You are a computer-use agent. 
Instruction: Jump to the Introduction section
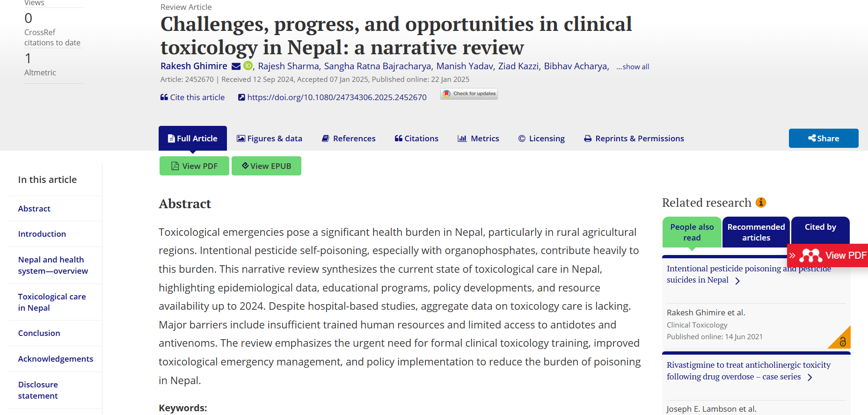tap(42, 234)
